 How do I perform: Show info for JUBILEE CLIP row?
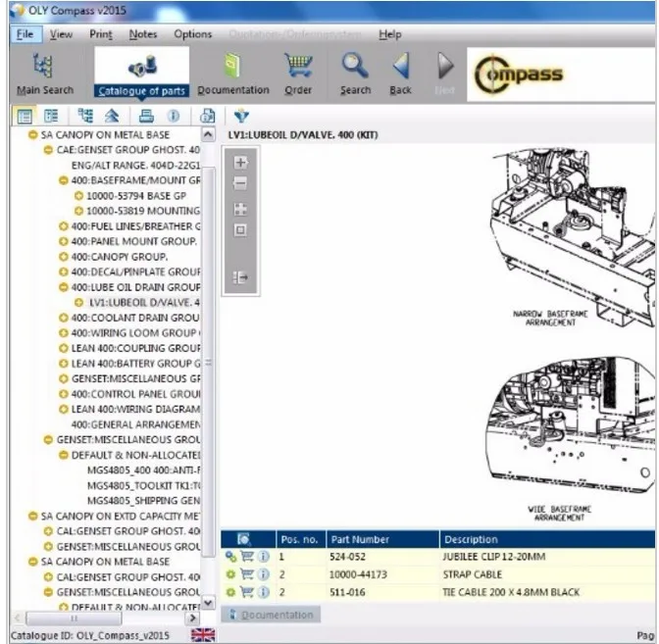tap(264, 557)
